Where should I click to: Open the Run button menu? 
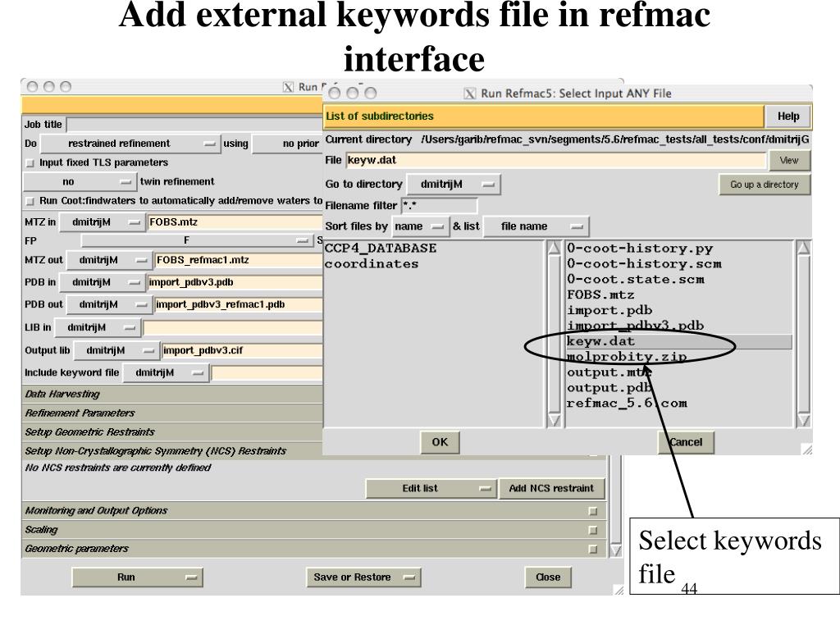tap(137, 577)
